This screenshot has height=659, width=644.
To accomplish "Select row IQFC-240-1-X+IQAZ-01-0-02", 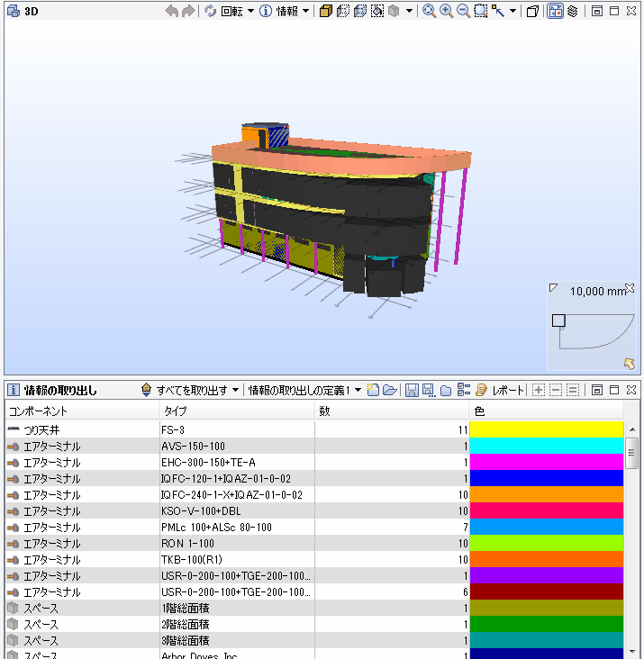I will coord(314,494).
